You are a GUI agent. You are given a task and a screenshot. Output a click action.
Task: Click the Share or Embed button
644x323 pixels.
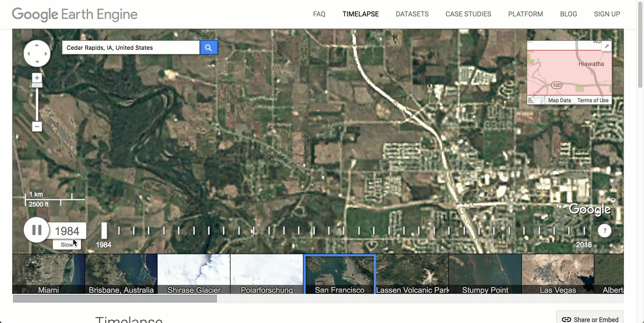590,317
